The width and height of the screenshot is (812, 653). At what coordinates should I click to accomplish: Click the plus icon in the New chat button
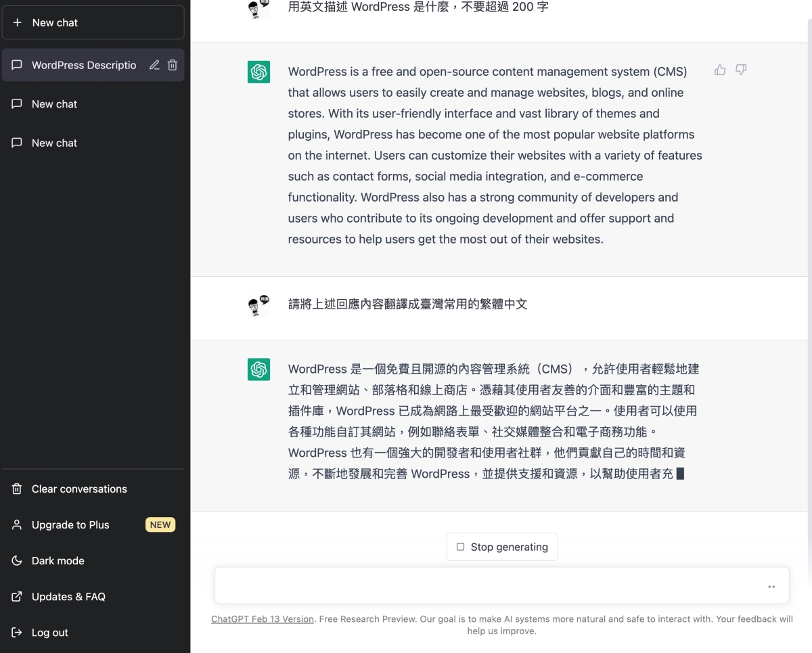(x=18, y=22)
